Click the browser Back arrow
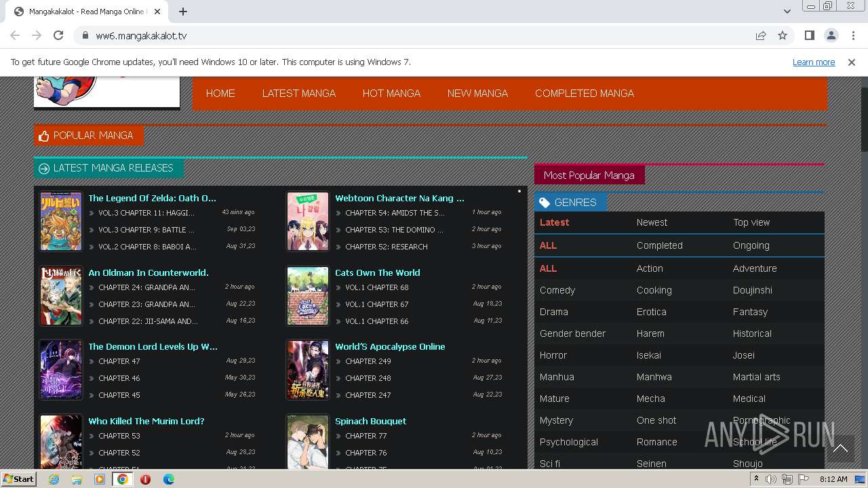Viewport: 868px width, 488px height. pos(15,35)
